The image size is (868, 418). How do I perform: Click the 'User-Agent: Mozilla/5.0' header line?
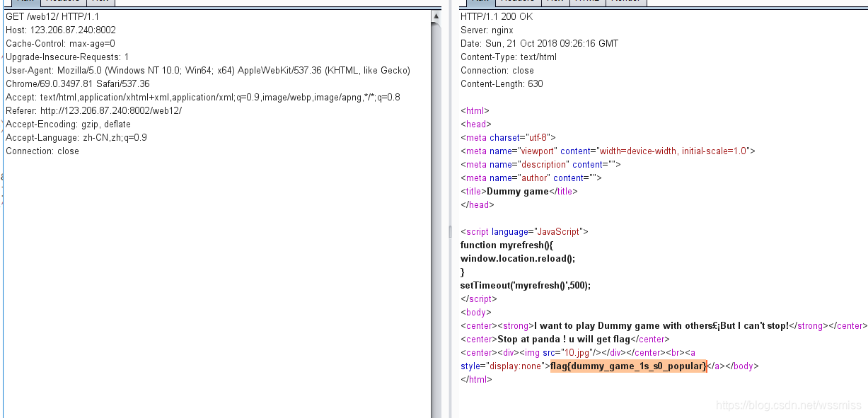point(208,70)
